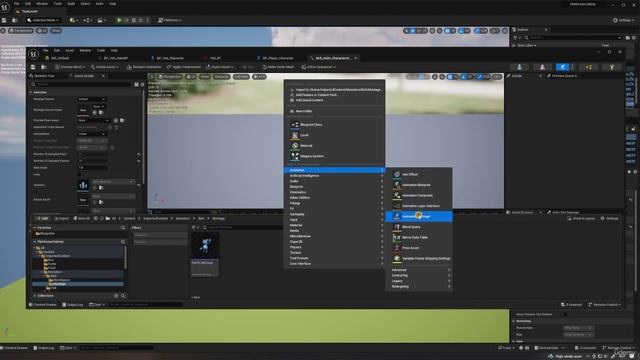Screen dimensions: 640x360
Task: Click the browse-to-asset icon in animation toolbar
Action: (x=44, y=67)
